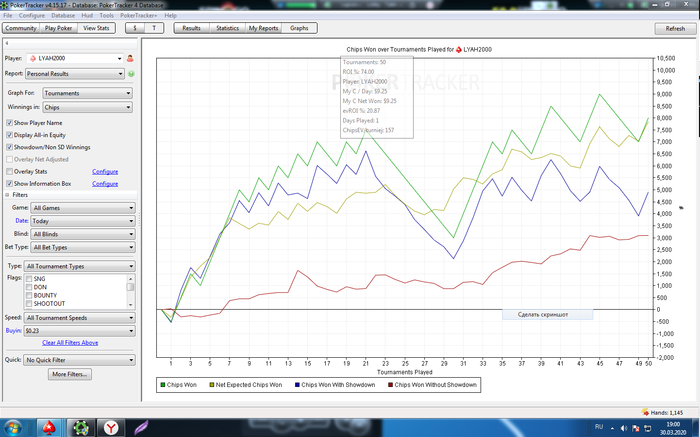The image size is (700, 437).
Task: Open the Hud menu
Action: (87, 15)
